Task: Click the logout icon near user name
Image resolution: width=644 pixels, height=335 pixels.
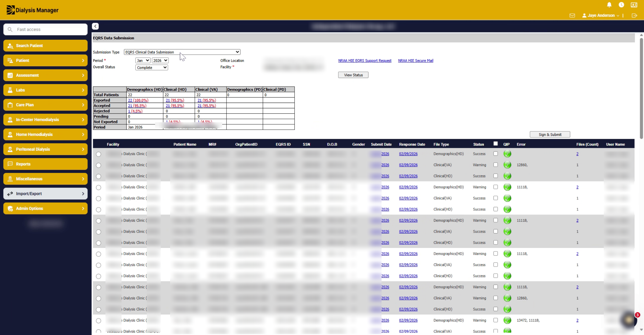Action: click(634, 16)
